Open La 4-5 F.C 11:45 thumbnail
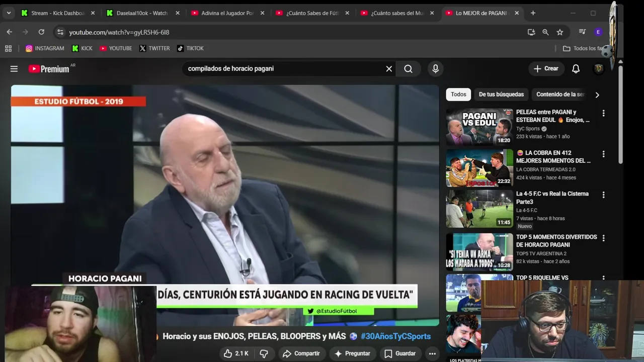The height and width of the screenshot is (362, 644). click(x=479, y=209)
